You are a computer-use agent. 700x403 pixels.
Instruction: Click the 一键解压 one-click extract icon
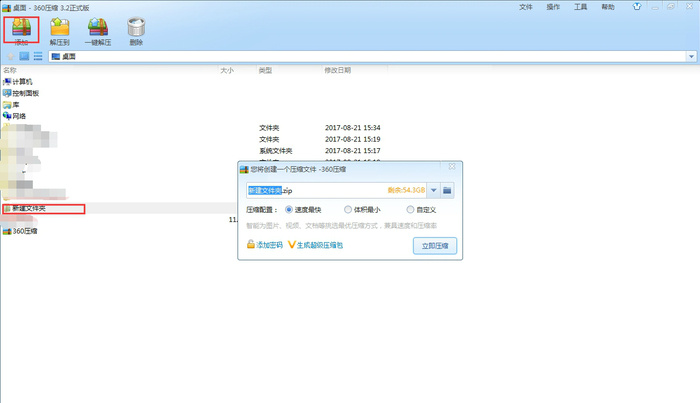pos(98,27)
